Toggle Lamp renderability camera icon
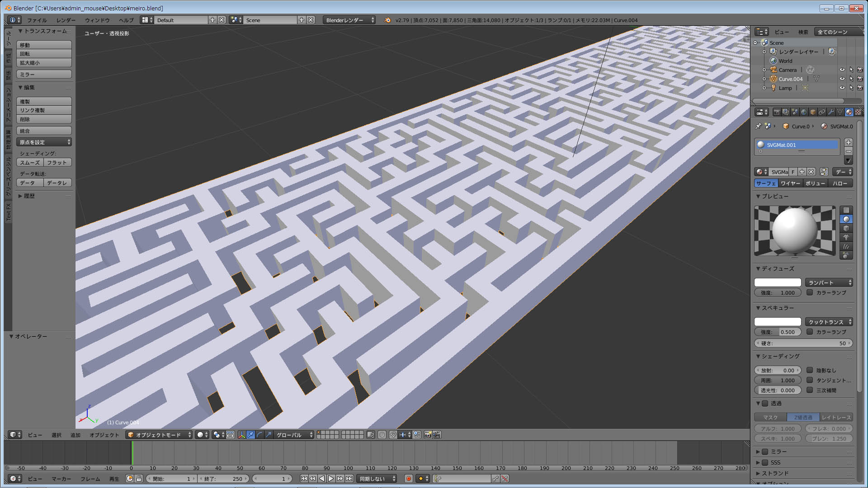 [860, 88]
